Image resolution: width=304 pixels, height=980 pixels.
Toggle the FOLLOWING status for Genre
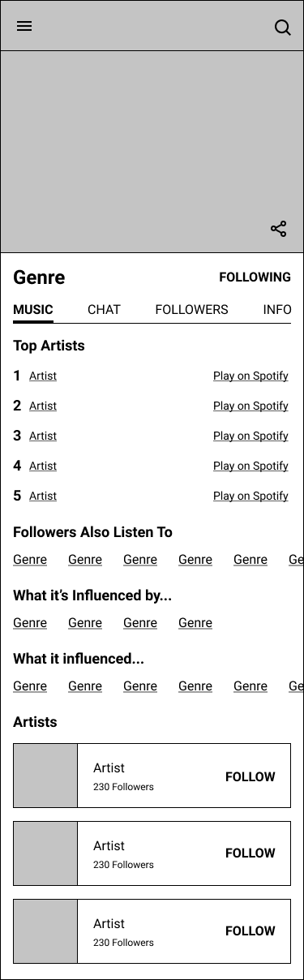pos(255,277)
